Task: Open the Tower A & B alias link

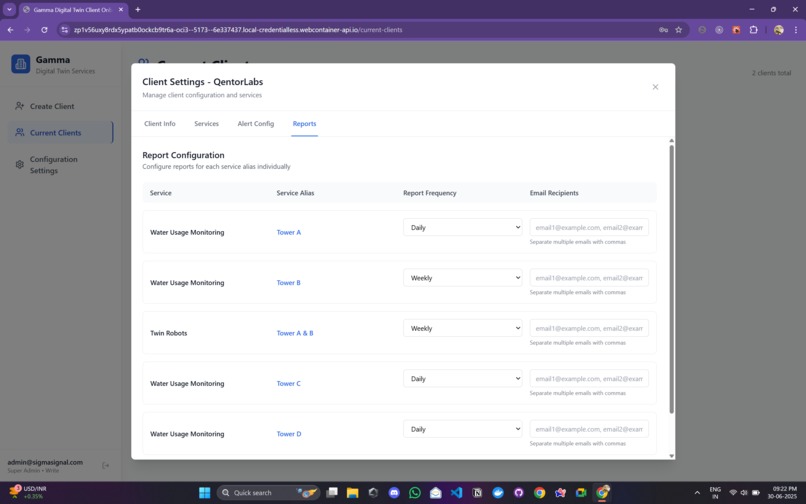Action: coord(295,333)
